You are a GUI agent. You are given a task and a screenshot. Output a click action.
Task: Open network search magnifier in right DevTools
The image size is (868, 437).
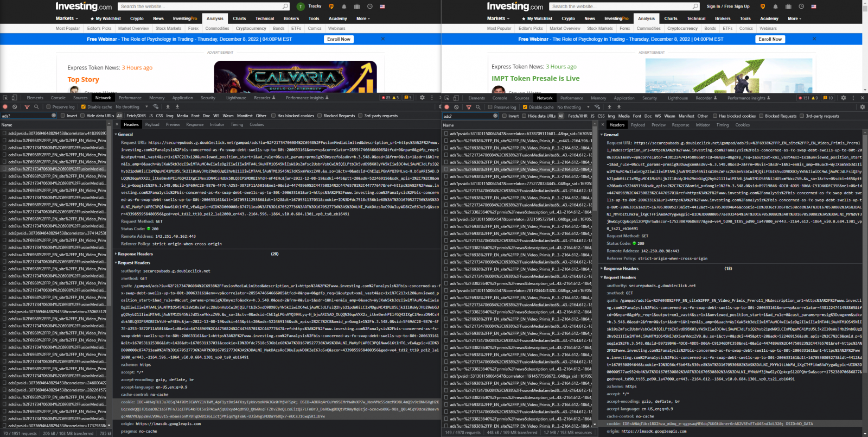click(478, 107)
